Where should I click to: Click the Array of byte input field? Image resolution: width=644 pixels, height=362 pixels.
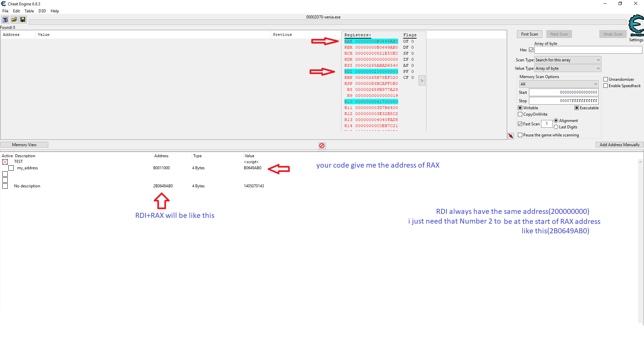click(x=588, y=50)
